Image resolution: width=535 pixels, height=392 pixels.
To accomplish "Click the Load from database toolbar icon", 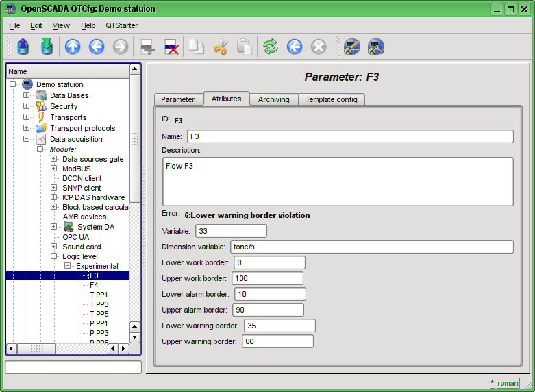I will click(x=23, y=47).
